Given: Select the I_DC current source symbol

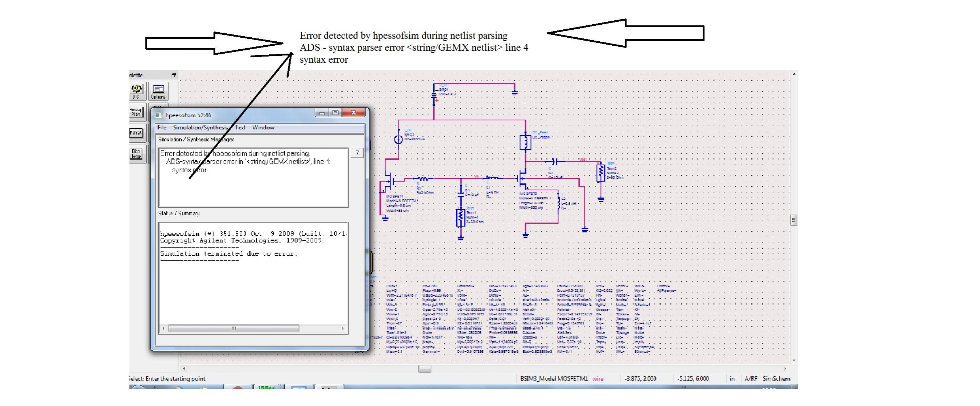Looking at the screenshot, I should click(398, 140).
